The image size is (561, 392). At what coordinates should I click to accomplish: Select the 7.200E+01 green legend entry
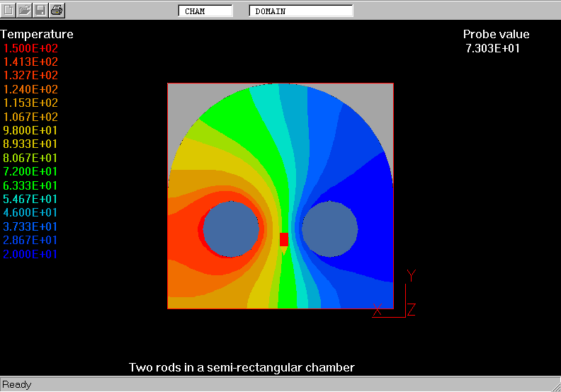coord(31,171)
